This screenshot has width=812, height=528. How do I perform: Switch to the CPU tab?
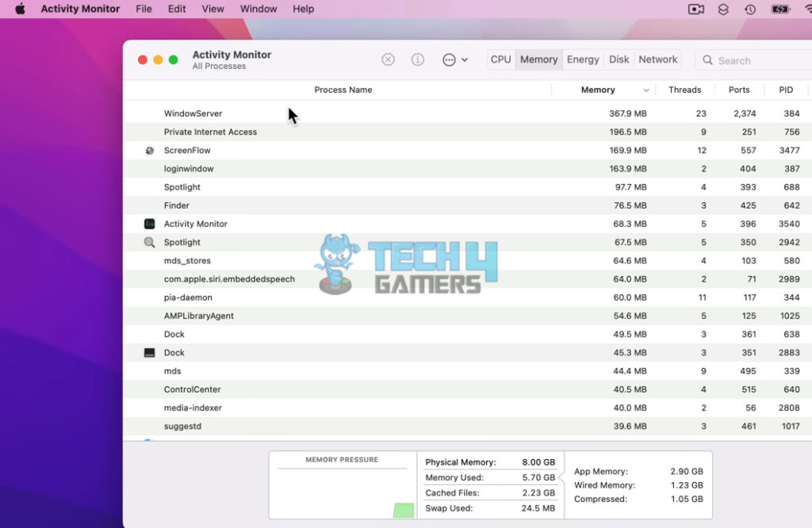tap(500, 59)
